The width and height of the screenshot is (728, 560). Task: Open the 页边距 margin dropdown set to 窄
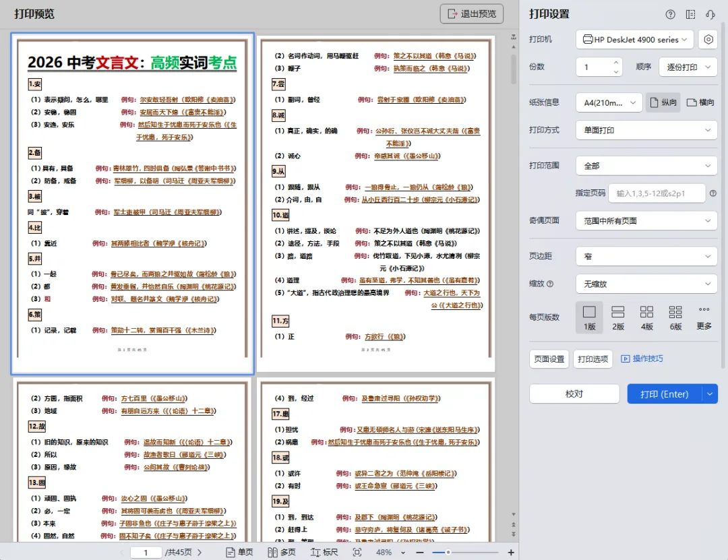(x=645, y=257)
